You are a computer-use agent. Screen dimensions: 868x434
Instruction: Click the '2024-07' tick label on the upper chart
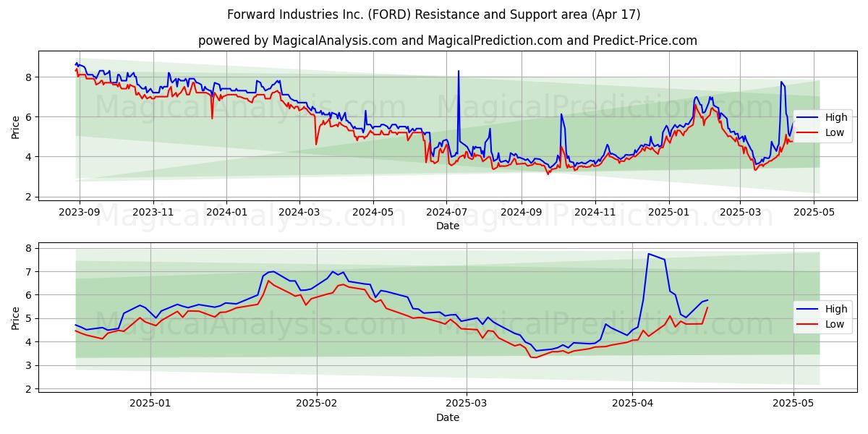click(x=446, y=213)
